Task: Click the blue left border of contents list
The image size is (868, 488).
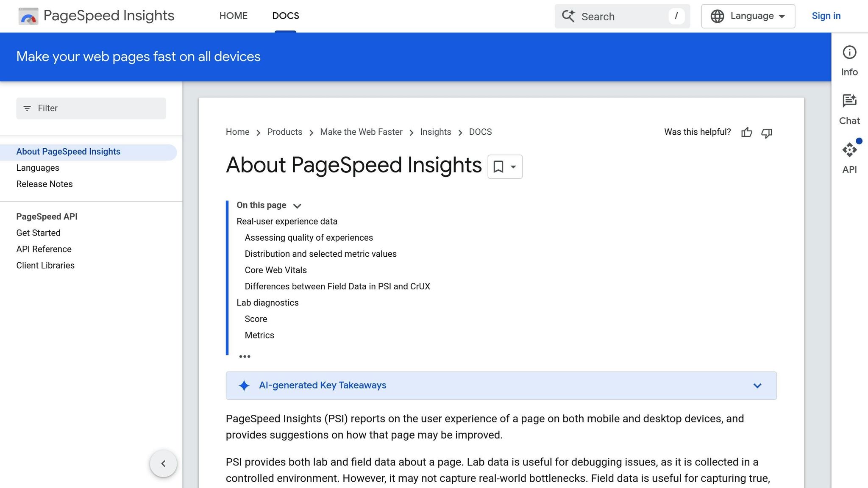Action: [227, 275]
